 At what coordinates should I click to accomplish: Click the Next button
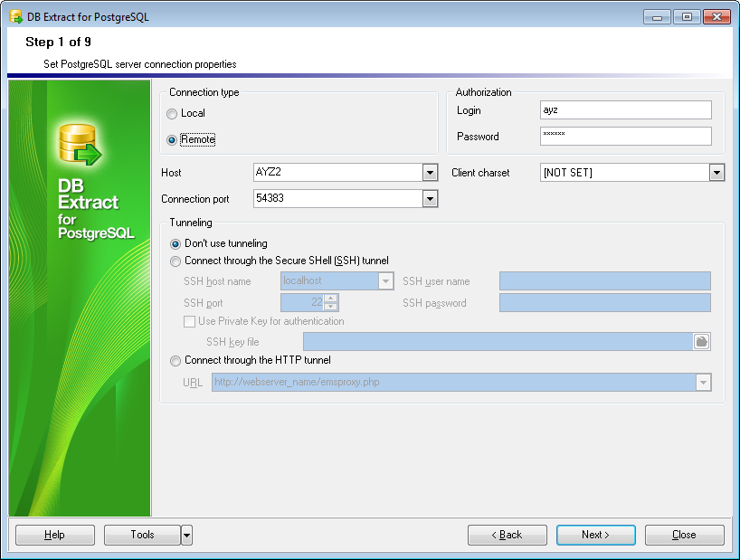coord(595,535)
